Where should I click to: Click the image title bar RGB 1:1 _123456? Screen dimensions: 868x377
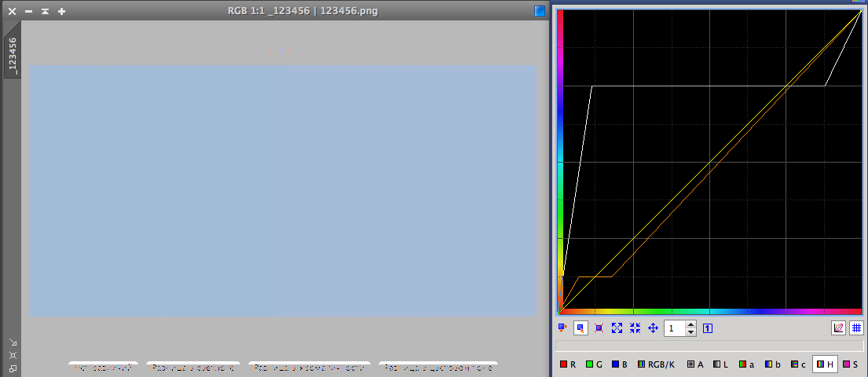tap(302, 10)
